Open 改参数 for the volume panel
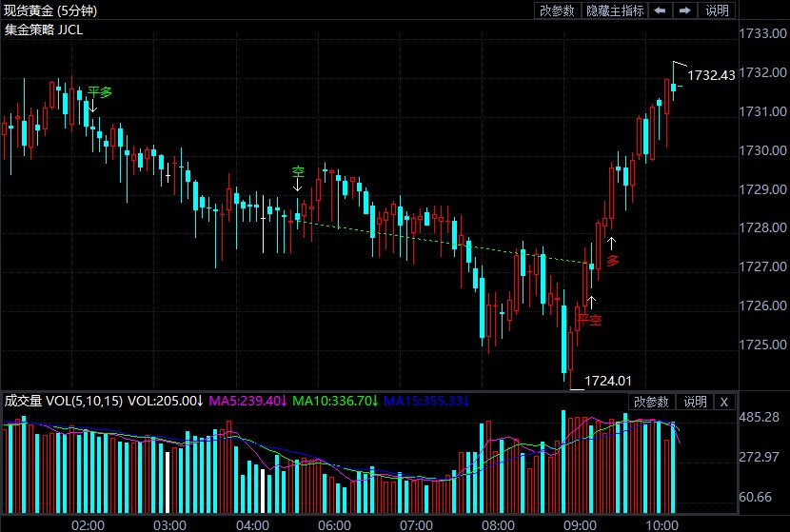This screenshot has width=790, height=532. (x=651, y=402)
